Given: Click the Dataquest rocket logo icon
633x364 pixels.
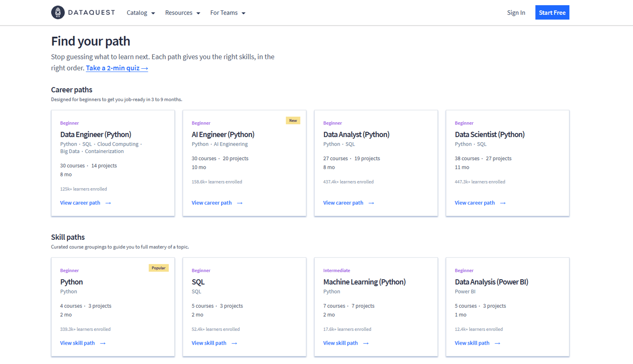Looking at the screenshot, I should [58, 12].
